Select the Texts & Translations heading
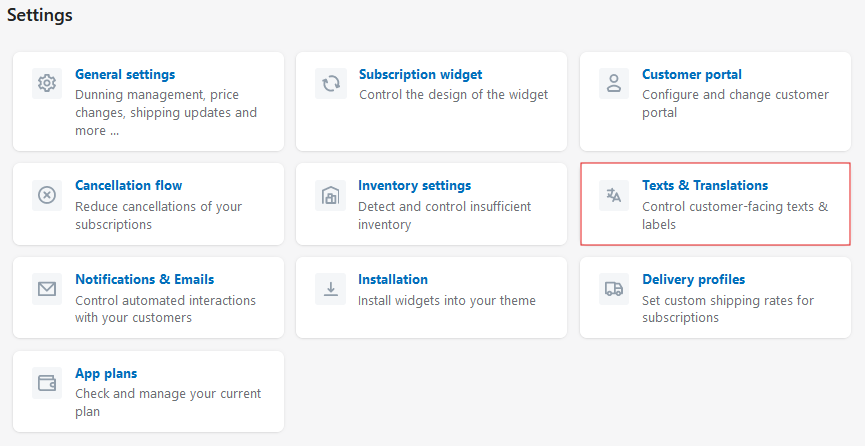Viewport: 865px width, 446px height. pyautogui.click(x=705, y=185)
